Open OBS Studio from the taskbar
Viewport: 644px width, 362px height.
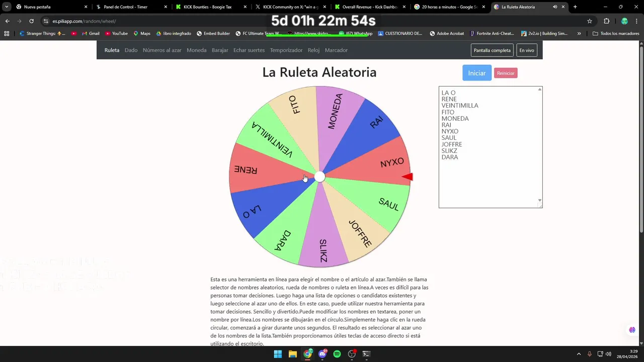click(352, 354)
